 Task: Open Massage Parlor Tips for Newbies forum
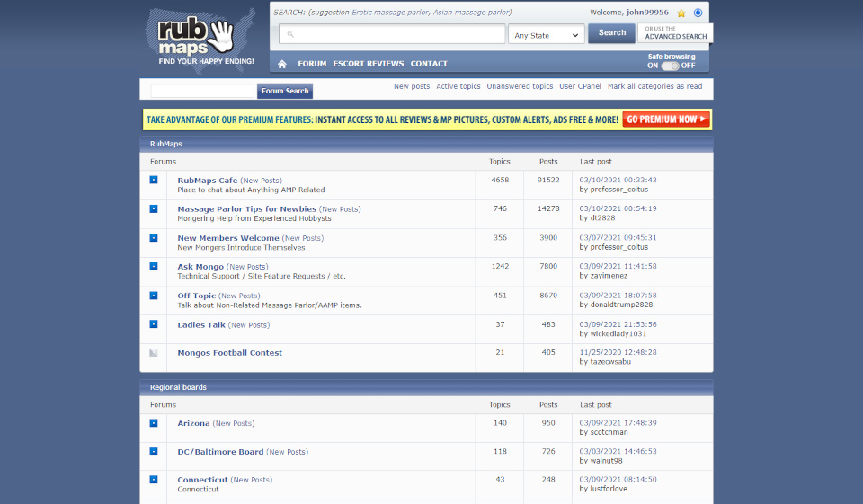246,209
